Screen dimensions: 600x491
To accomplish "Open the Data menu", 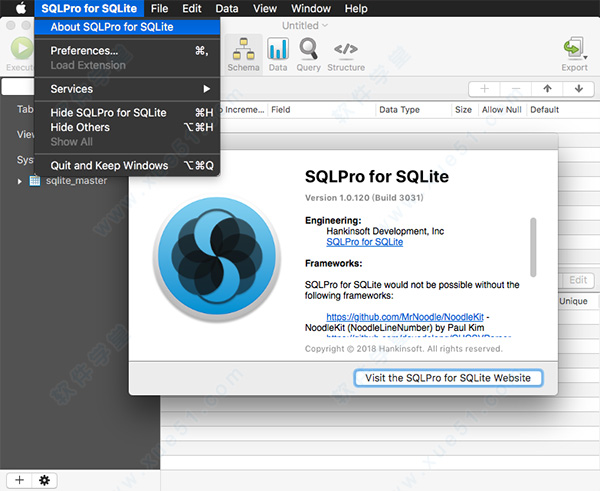I will [x=227, y=8].
